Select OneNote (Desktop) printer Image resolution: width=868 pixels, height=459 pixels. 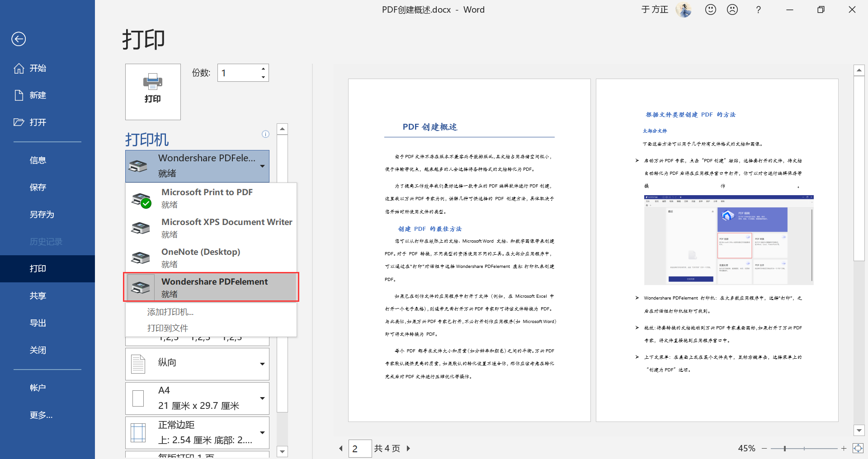coord(211,258)
